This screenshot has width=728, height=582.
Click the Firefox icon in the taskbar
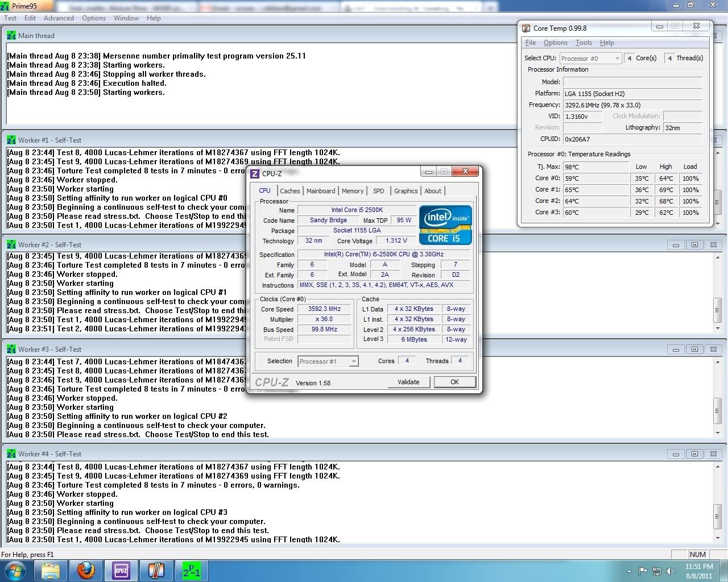coord(86,571)
